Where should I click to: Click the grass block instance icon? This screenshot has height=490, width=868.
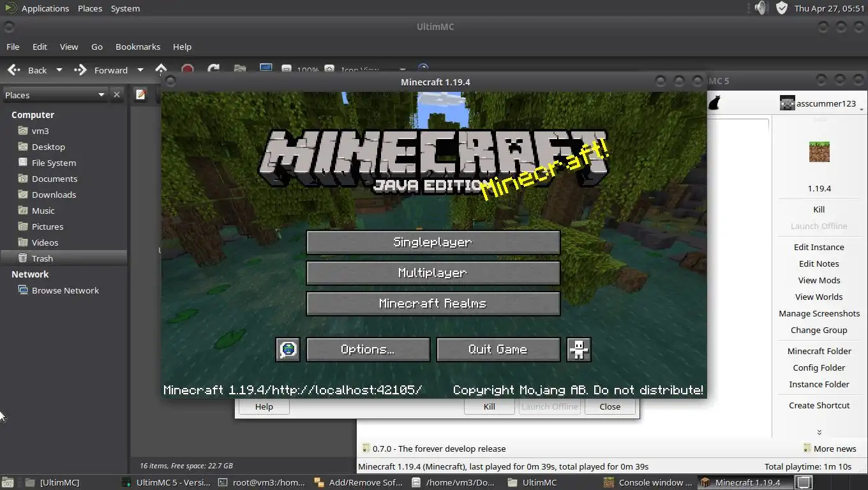(819, 152)
